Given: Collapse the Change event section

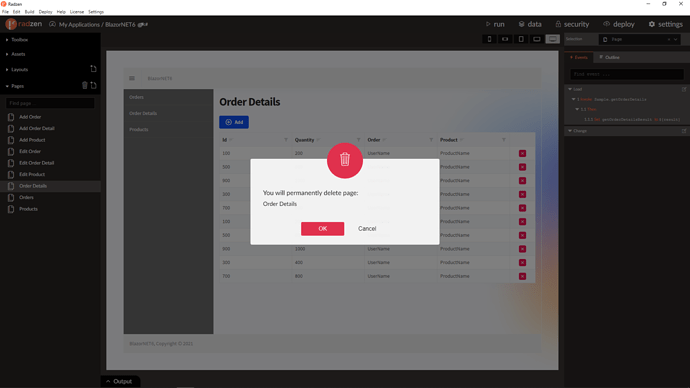Looking at the screenshot, I should [x=570, y=131].
